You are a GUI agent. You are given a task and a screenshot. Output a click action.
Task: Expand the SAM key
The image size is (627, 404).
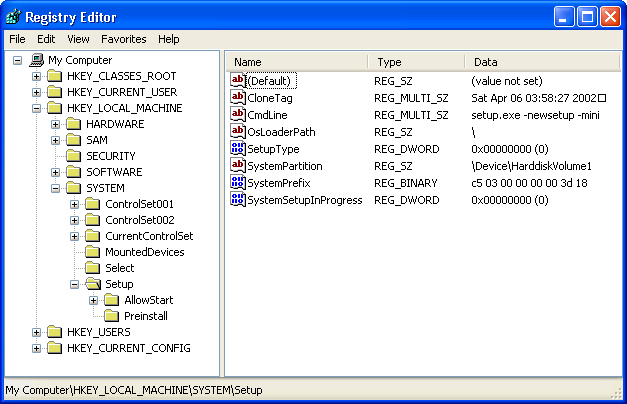[56, 140]
